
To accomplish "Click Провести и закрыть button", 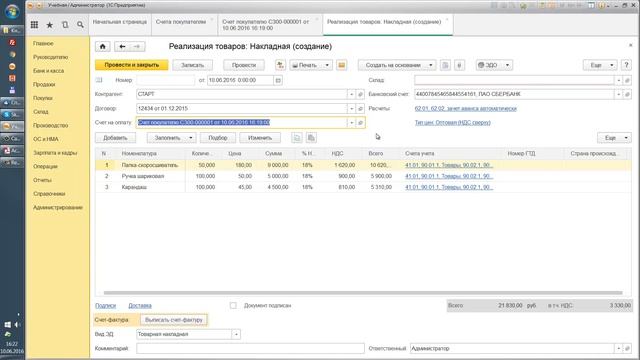I will (132, 65).
